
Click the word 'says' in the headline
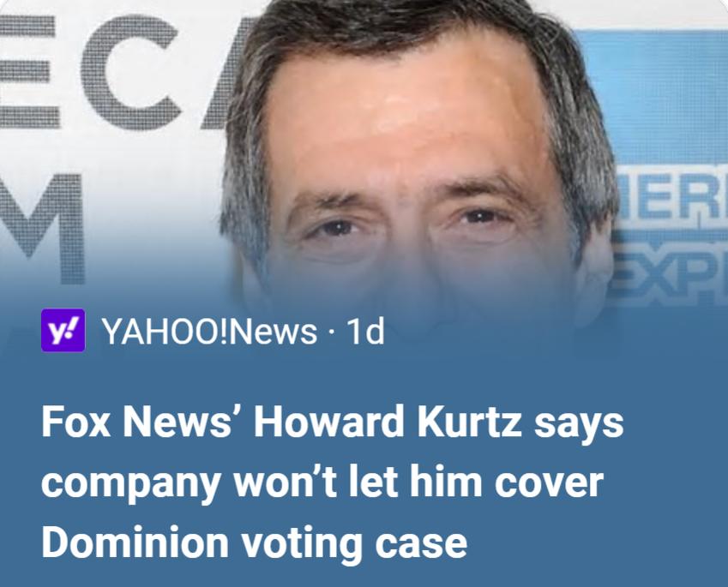tap(579, 424)
